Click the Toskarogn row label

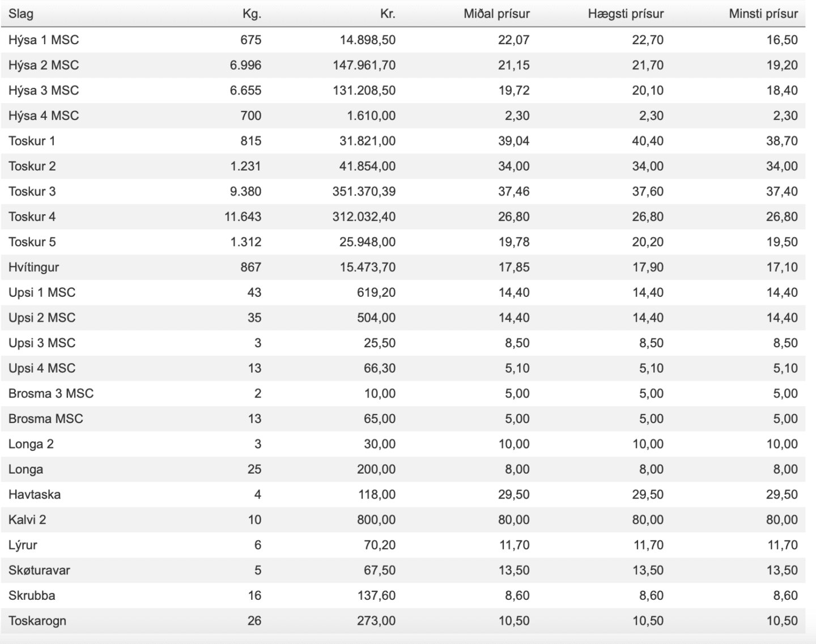37,621
